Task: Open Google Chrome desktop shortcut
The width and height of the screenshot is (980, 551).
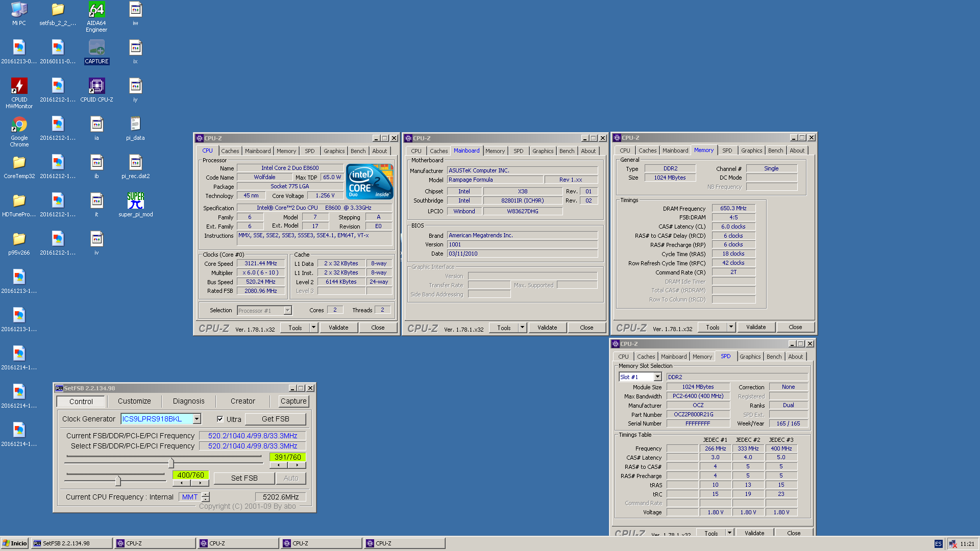Action: click(19, 132)
